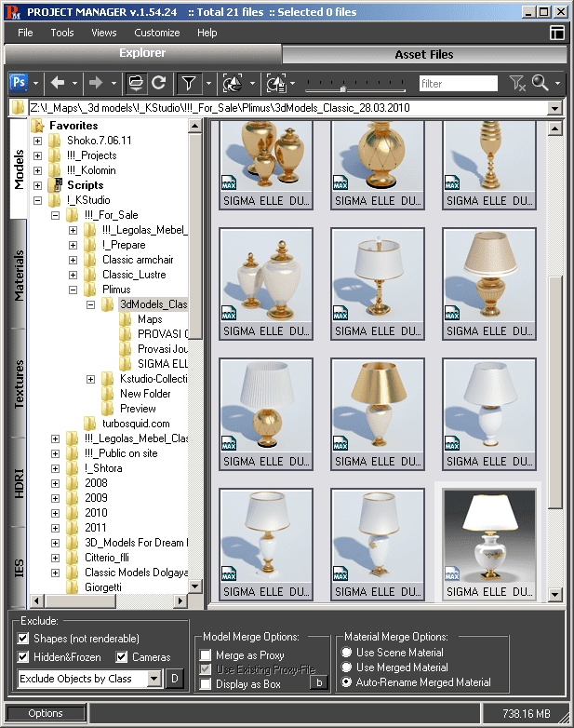Select the Classic armchair folder
Image resolution: width=574 pixels, height=728 pixels.
138,260
